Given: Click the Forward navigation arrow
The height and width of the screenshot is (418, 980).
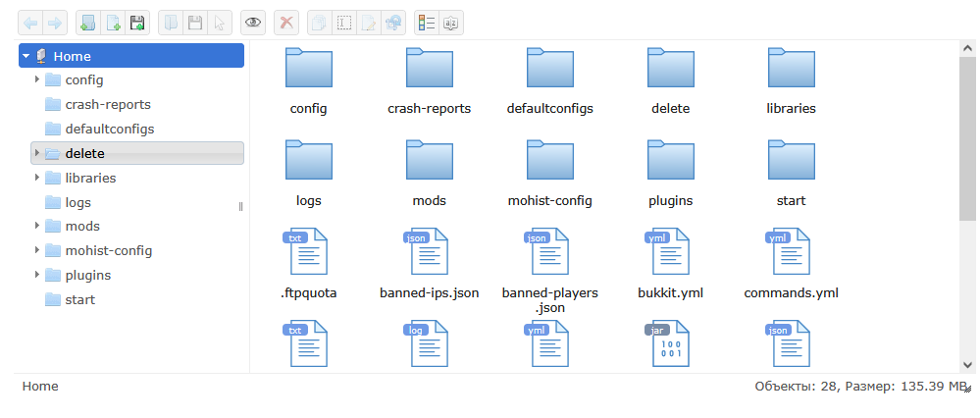Looking at the screenshot, I should 55,24.
